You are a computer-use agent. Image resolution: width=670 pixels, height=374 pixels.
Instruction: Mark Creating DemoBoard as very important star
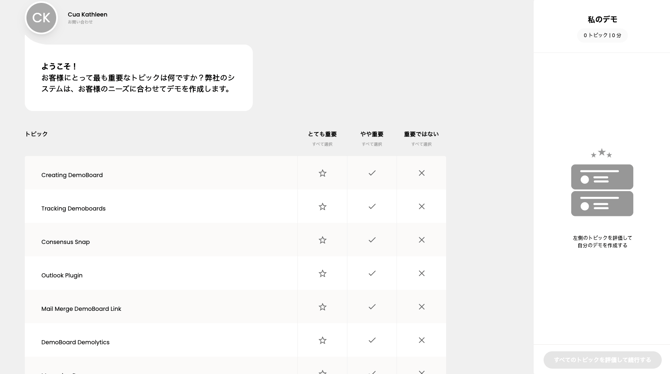click(x=323, y=173)
